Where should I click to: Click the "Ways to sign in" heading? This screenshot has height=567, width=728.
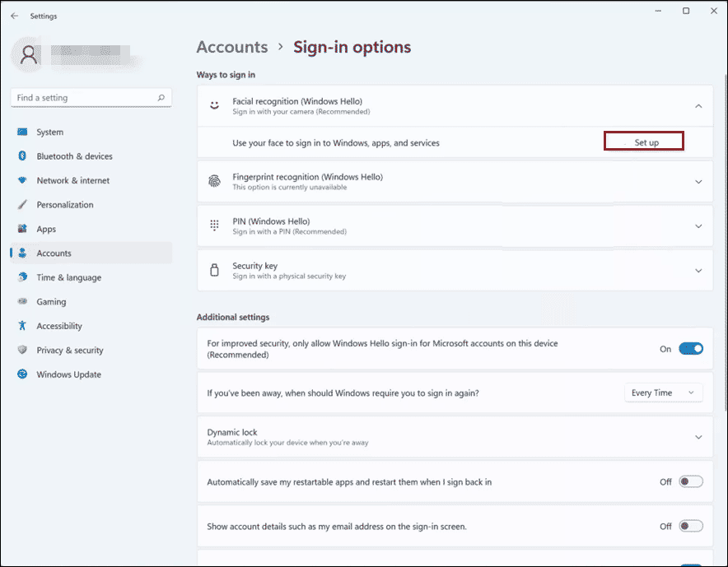(x=226, y=75)
